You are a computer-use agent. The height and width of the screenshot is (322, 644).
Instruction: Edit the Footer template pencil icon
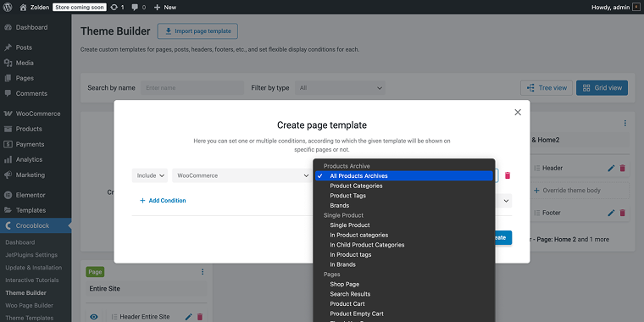tap(611, 213)
